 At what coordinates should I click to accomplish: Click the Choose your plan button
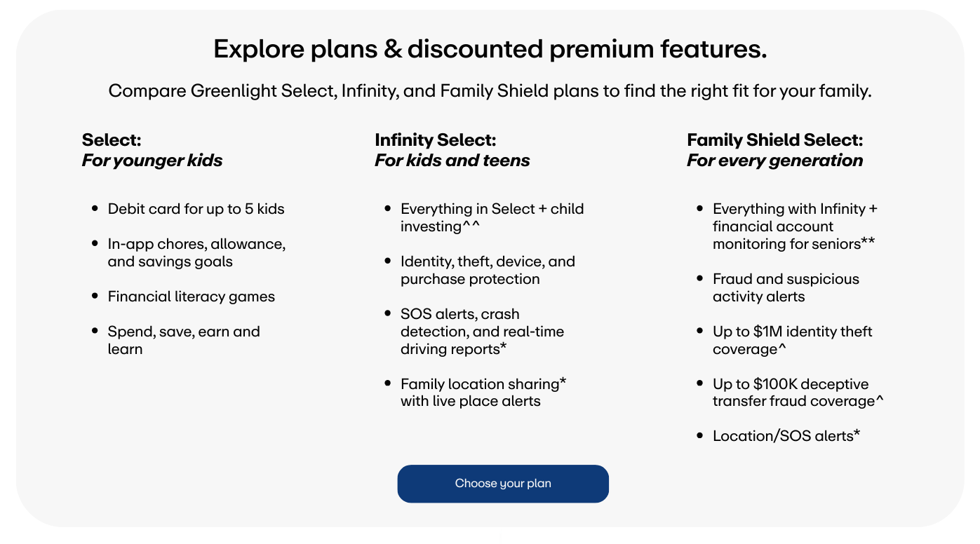point(503,484)
